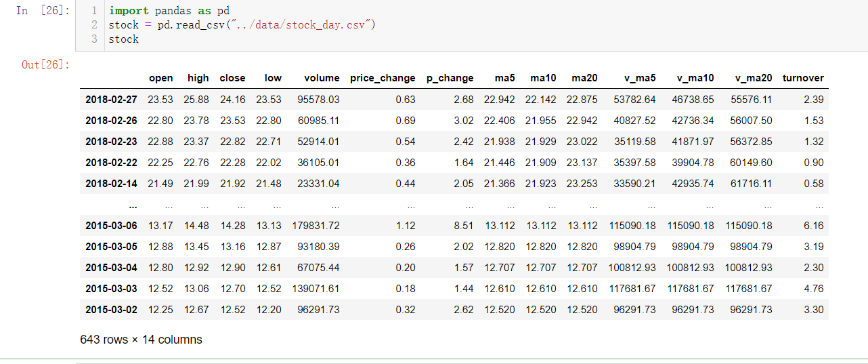
Task: Click the 'price_change' column header
Action: pyautogui.click(x=383, y=78)
